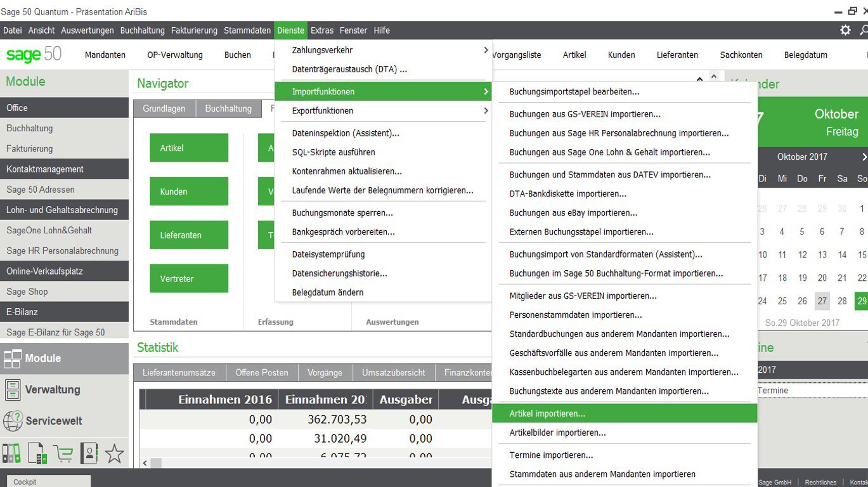868x487 pixels.
Task: Open the binders icon in the sidebar footer
Action: coord(11,453)
